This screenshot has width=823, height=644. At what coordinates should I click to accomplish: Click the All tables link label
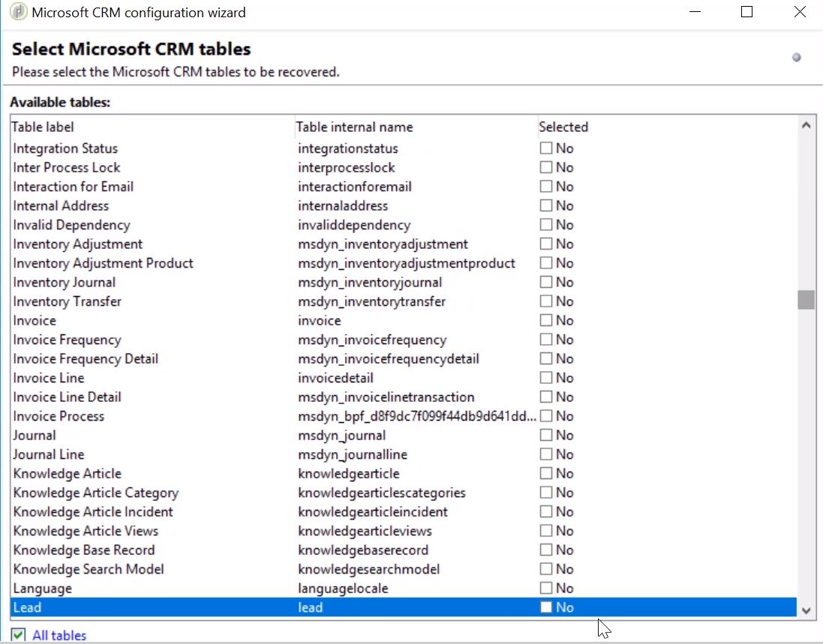point(59,636)
